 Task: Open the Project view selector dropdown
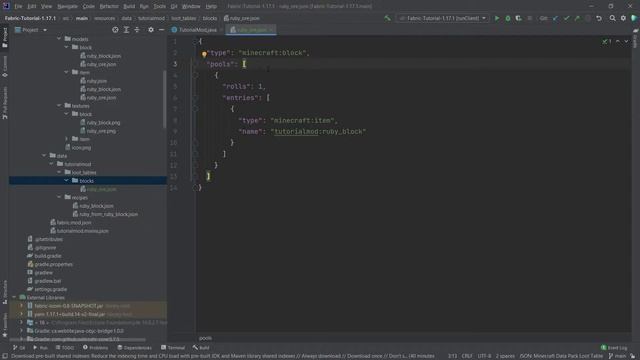click(31, 30)
